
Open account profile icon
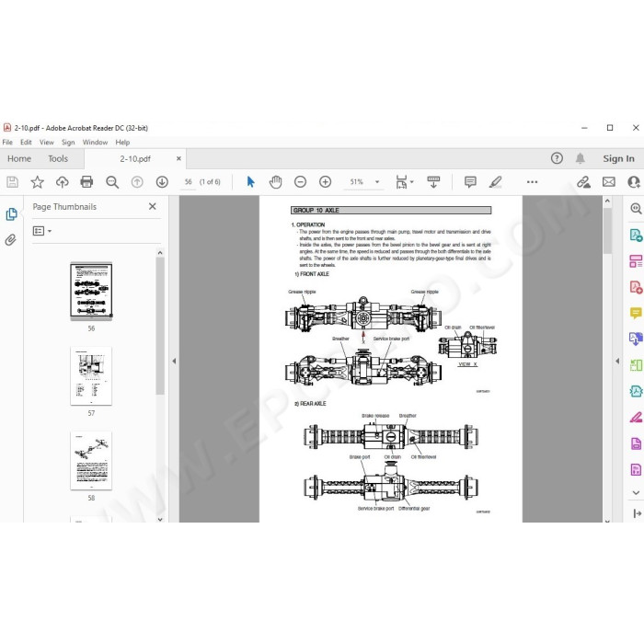click(x=635, y=182)
